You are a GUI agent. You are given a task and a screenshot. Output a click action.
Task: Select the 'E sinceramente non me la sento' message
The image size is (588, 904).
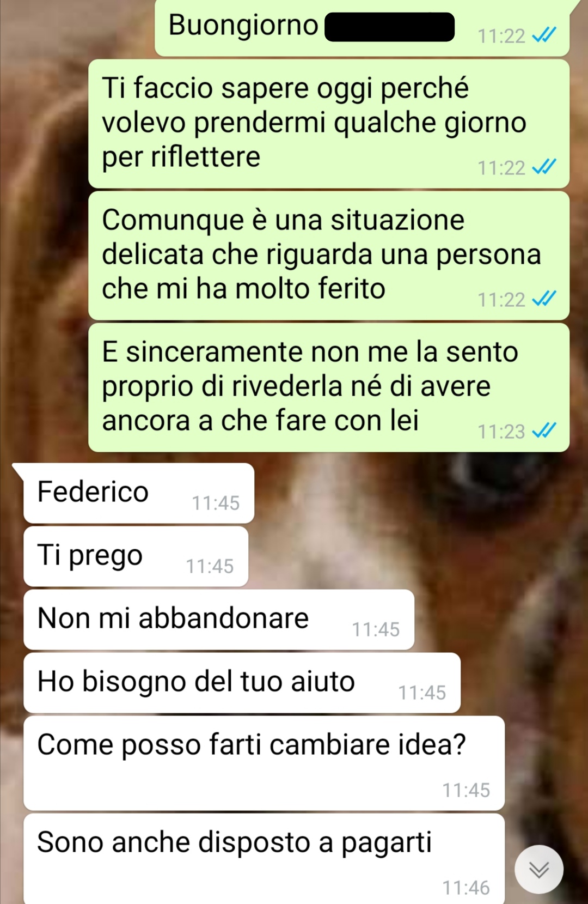(329, 387)
